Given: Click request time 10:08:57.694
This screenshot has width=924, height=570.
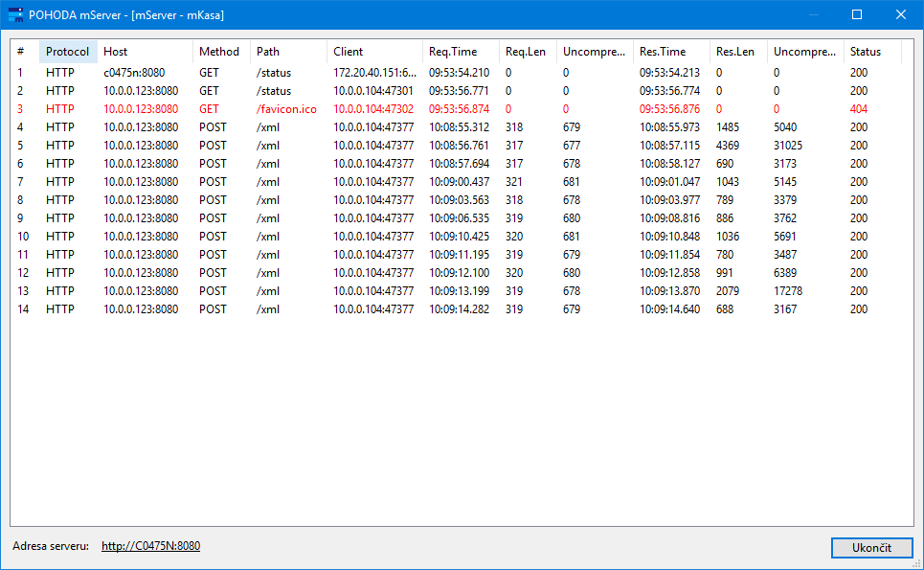Looking at the screenshot, I should [459, 164].
